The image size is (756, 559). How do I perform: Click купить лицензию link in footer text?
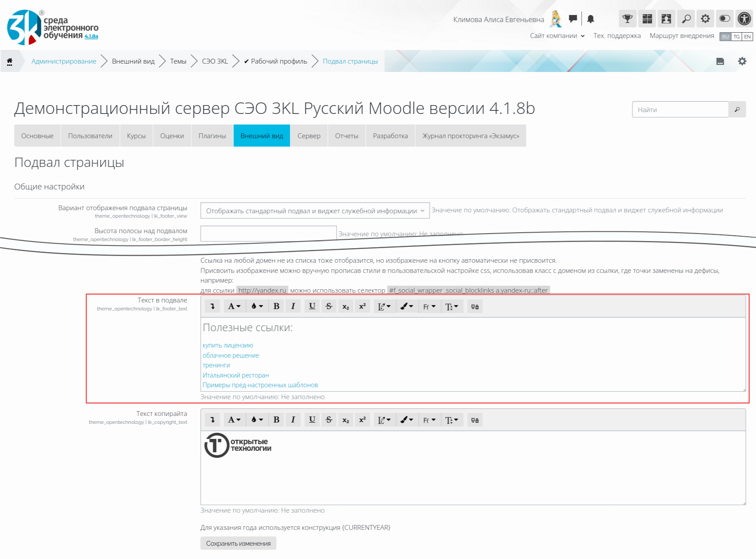(228, 345)
